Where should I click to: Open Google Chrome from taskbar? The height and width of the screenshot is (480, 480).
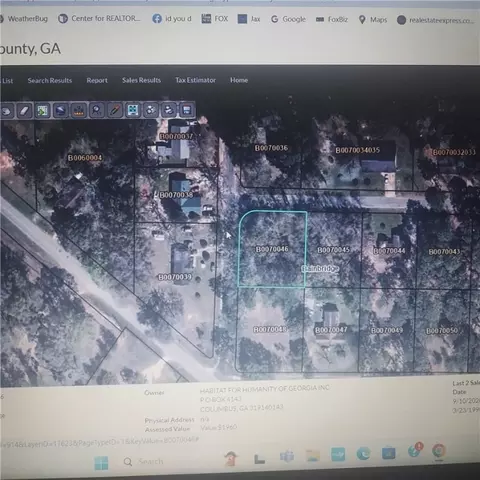click(439, 451)
